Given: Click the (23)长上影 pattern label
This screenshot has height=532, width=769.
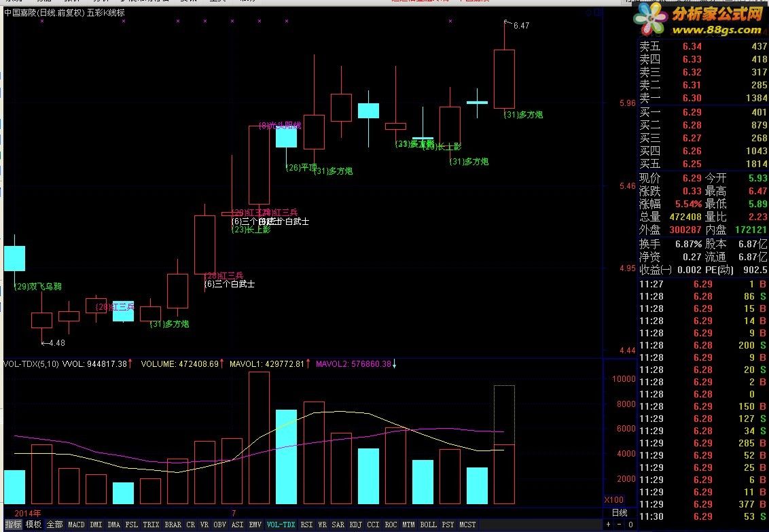Looking at the screenshot, I should pos(251,229).
